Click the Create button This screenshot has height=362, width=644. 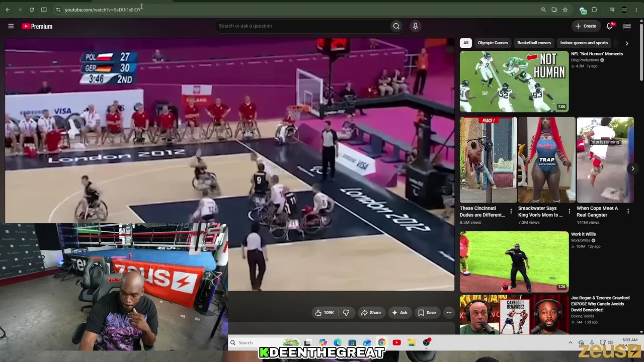pos(586,26)
